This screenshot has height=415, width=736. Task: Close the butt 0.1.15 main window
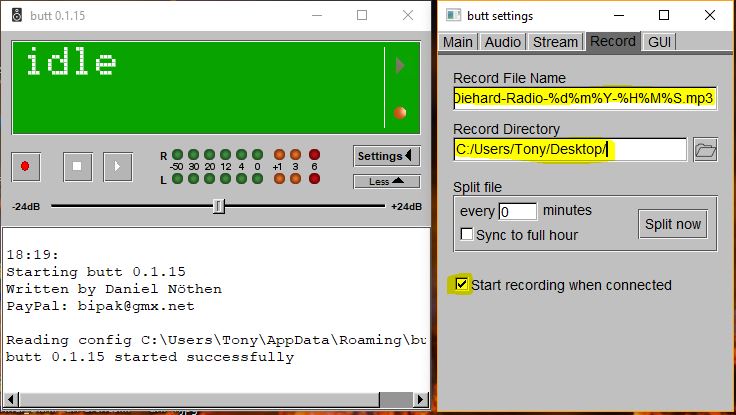point(408,15)
